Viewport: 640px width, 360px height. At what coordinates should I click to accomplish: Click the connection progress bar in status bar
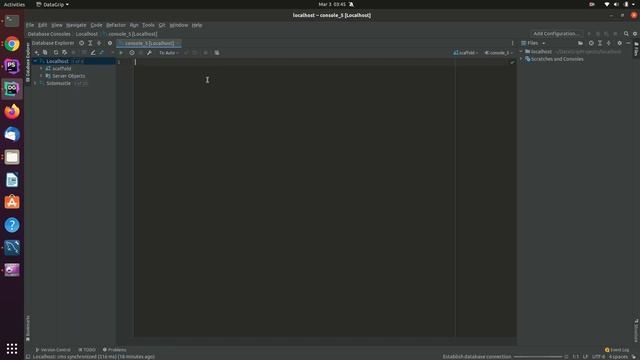(538, 357)
